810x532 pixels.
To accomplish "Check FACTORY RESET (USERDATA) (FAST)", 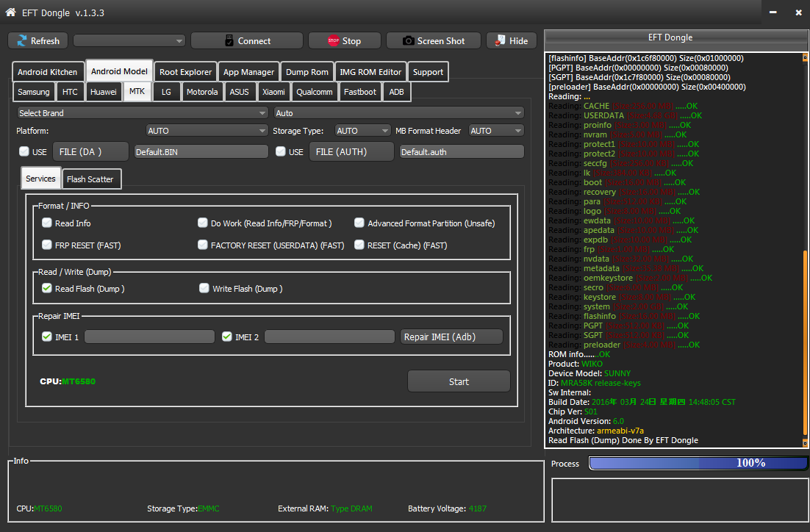I will pos(203,244).
